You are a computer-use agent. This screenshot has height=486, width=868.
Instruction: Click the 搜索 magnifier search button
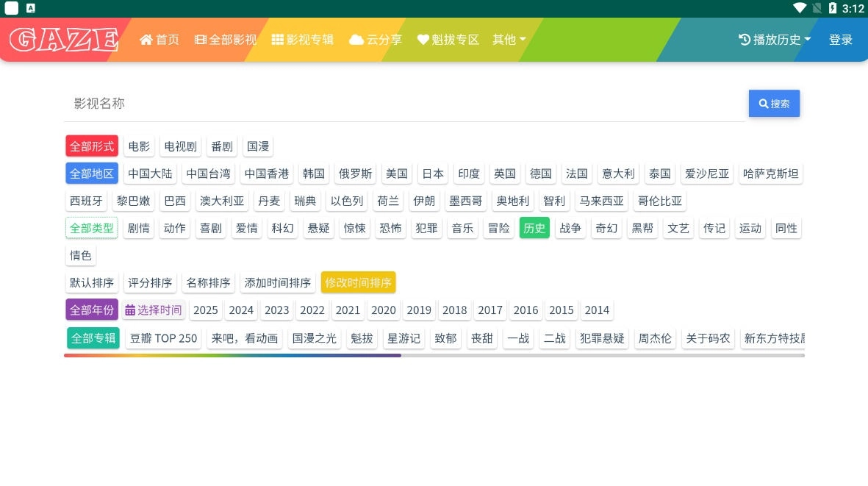[774, 104]
